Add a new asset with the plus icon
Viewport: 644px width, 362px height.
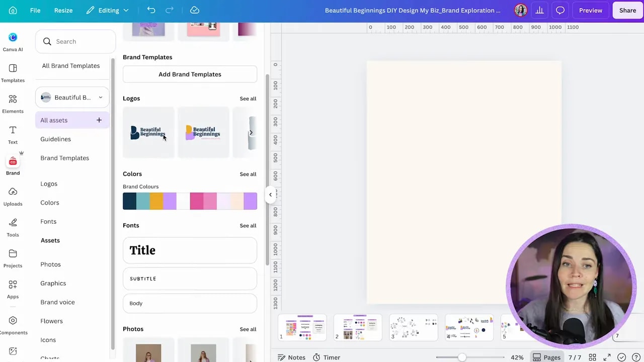pos(99,120)
